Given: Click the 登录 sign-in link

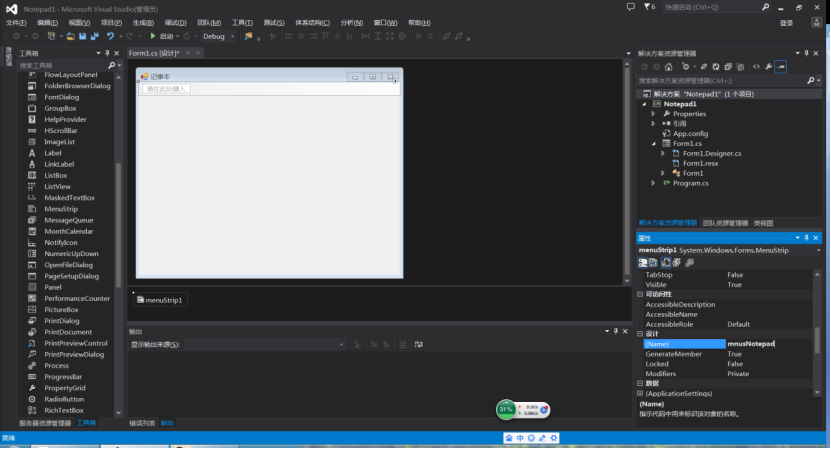Looking at the screenshot, I should coord(786,23).
